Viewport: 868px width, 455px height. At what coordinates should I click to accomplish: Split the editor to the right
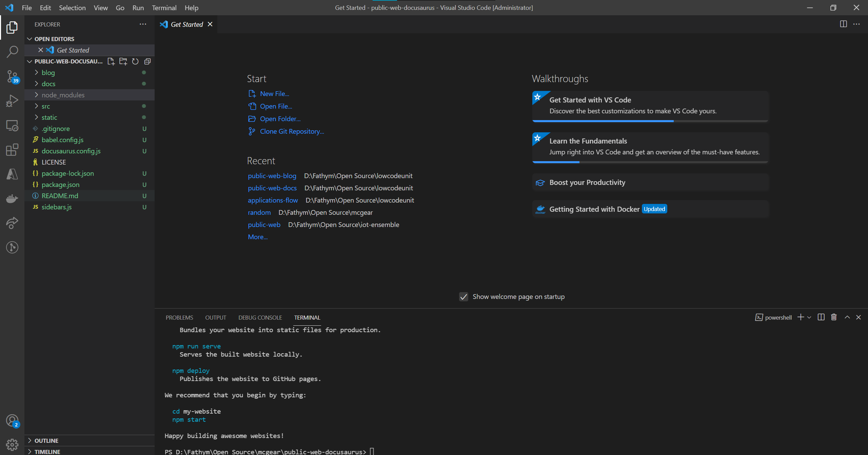(x=844, y=24)
